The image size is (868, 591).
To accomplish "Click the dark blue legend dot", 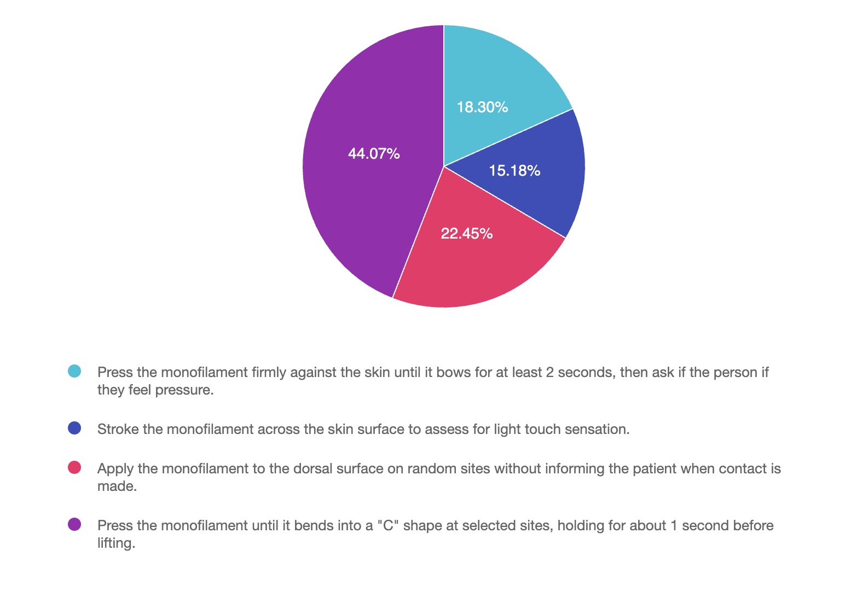I will pos(74,428).
